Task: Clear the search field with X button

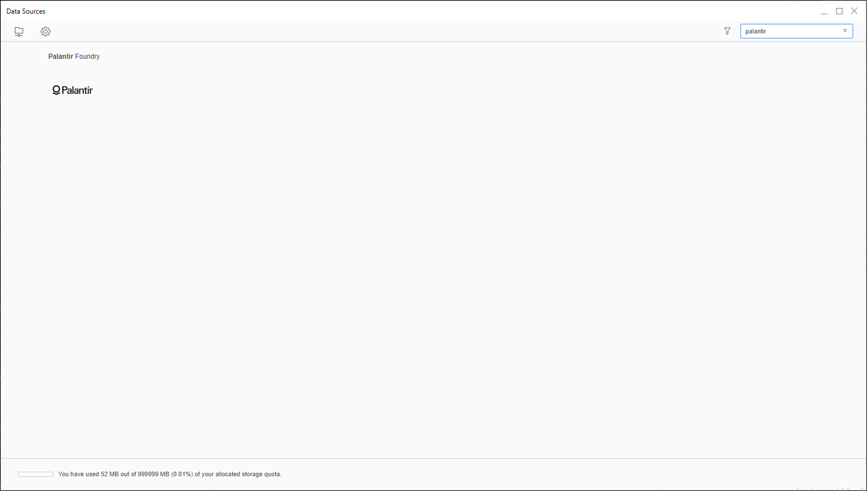Action: tap(845, 31)
